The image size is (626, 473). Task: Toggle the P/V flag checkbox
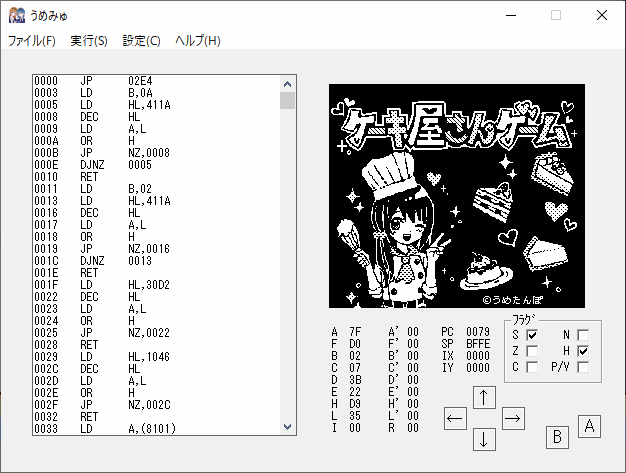click(x=583, y=367)
